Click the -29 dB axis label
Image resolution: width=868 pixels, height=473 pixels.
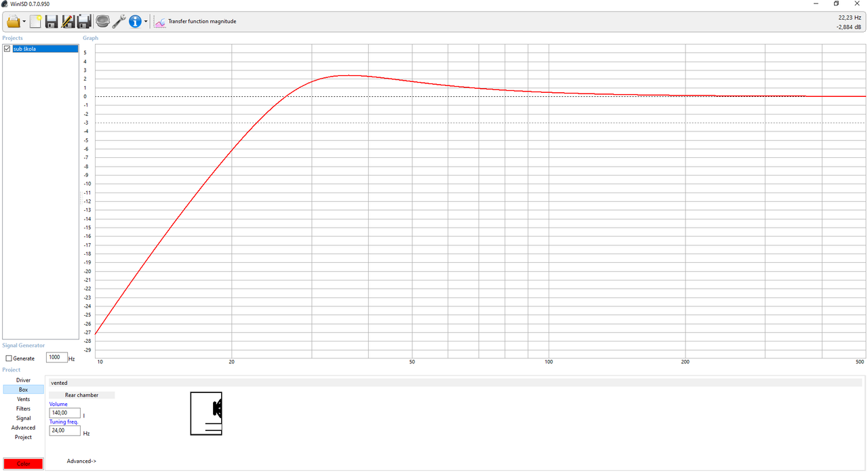pyautogui.click(x=86, y=350)
